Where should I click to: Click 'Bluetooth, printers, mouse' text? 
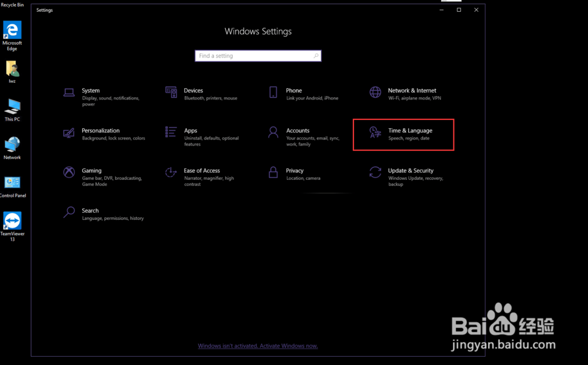[x=211, y=98]
